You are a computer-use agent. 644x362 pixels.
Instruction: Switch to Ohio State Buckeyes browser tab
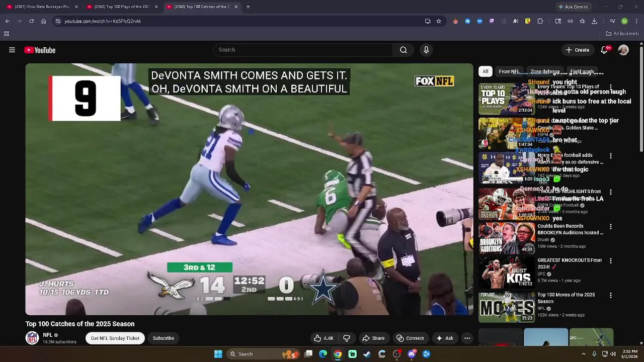[43, 7]
